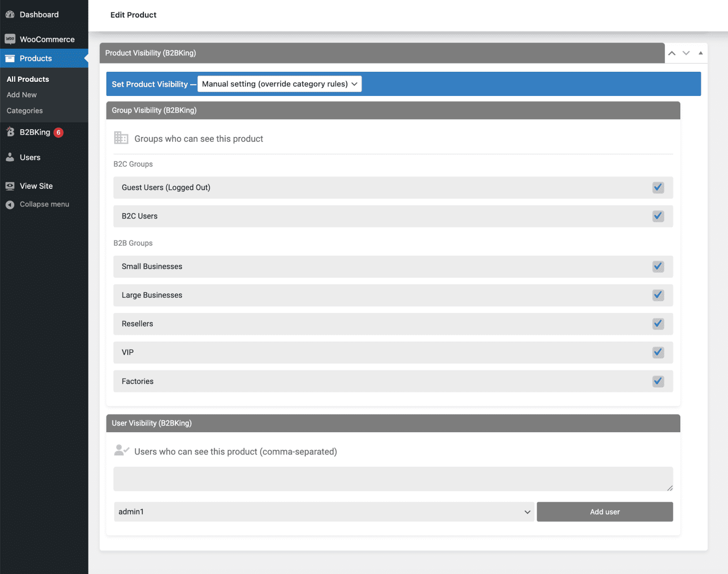Click the users comma-separated text area
Screen dimensions: 728x574
point(393,478)
